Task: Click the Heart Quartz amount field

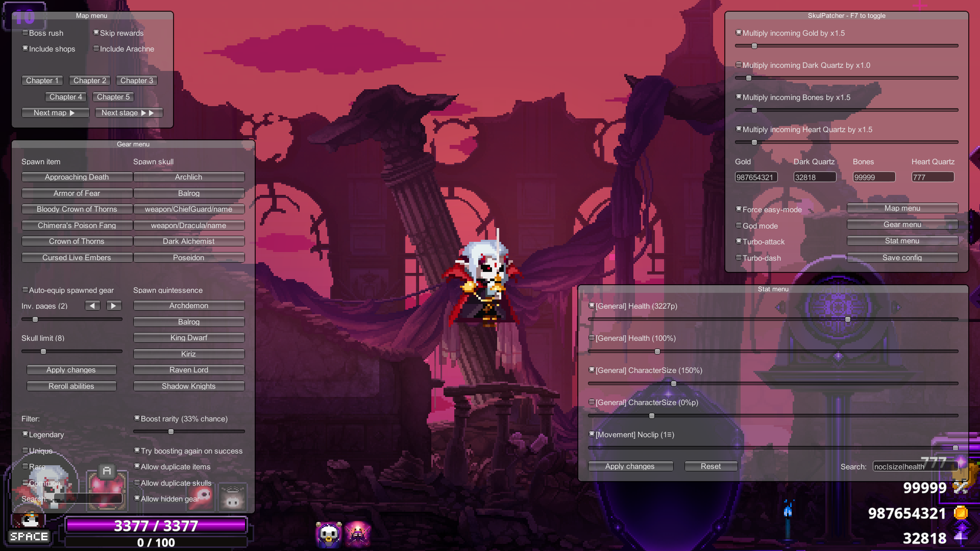Action: pyautogui.click(x=933, y=177)
